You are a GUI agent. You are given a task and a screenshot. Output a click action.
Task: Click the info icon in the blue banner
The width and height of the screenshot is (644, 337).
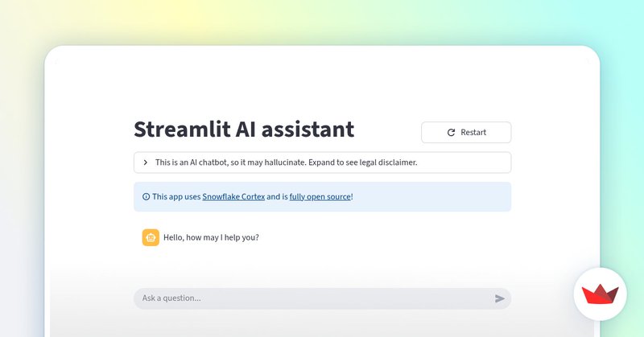[x=146, y=196]
